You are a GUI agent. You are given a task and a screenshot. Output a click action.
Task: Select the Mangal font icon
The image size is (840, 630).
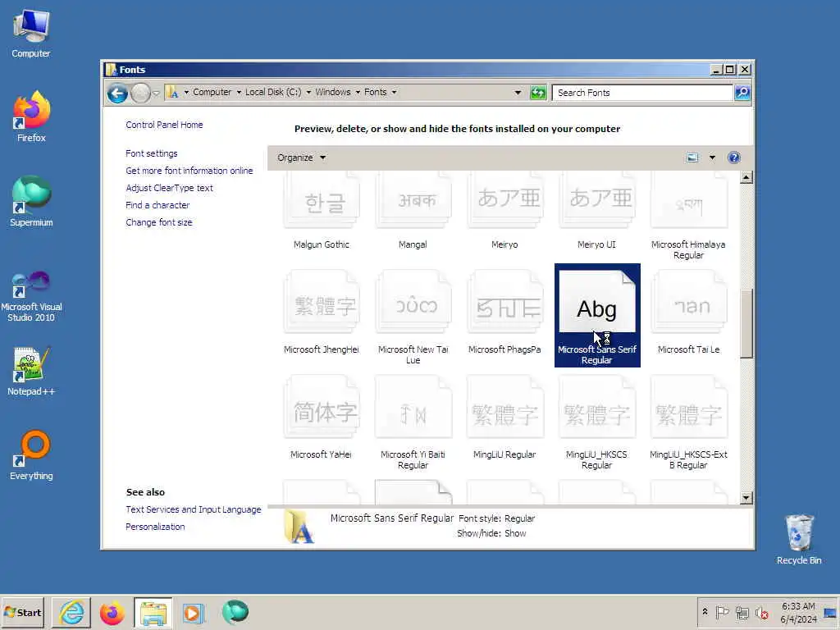click(413, 201)
